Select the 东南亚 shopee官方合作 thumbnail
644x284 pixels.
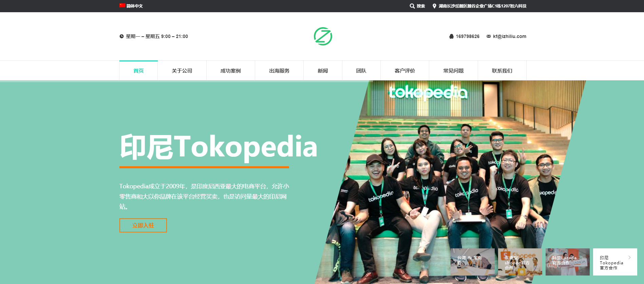tap(520, 262)
